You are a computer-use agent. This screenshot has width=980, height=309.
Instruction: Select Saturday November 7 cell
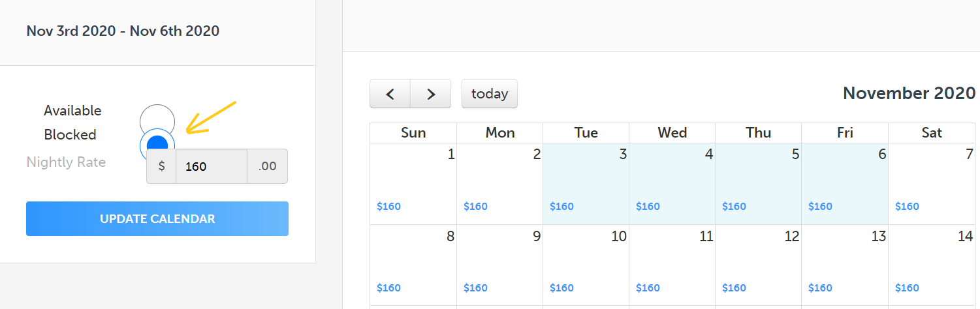932,184
